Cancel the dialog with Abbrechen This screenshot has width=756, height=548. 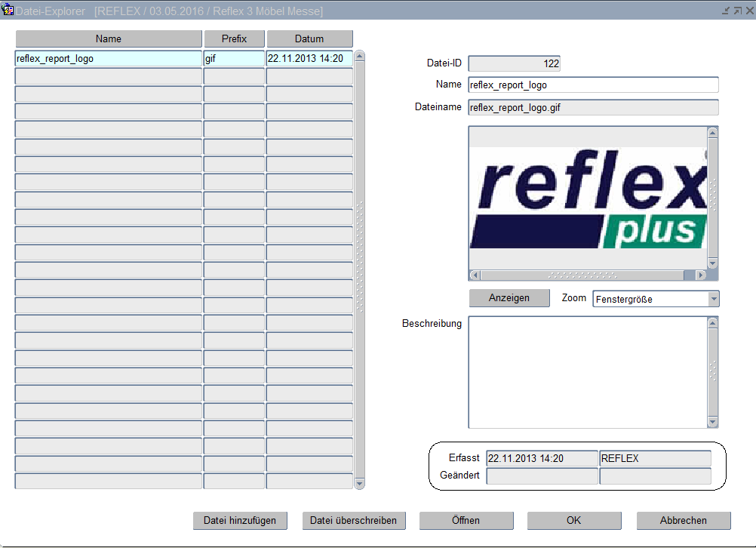click(683, 520)
